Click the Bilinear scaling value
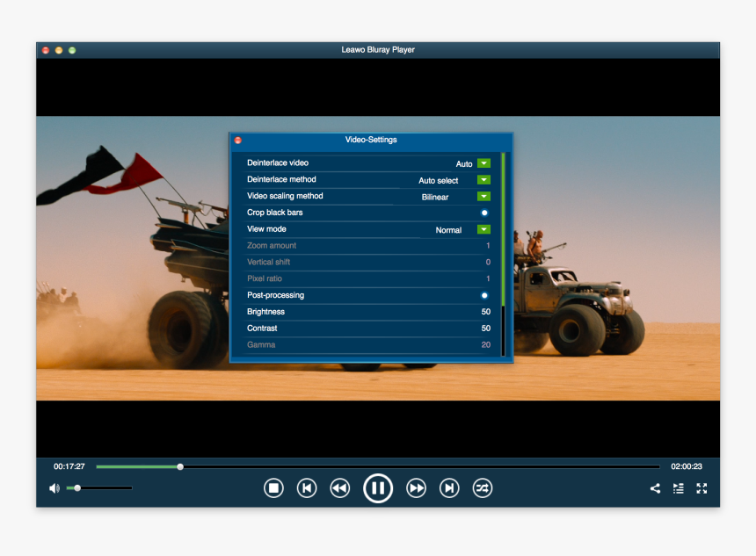The image size is (756, 556). point(435,197)
